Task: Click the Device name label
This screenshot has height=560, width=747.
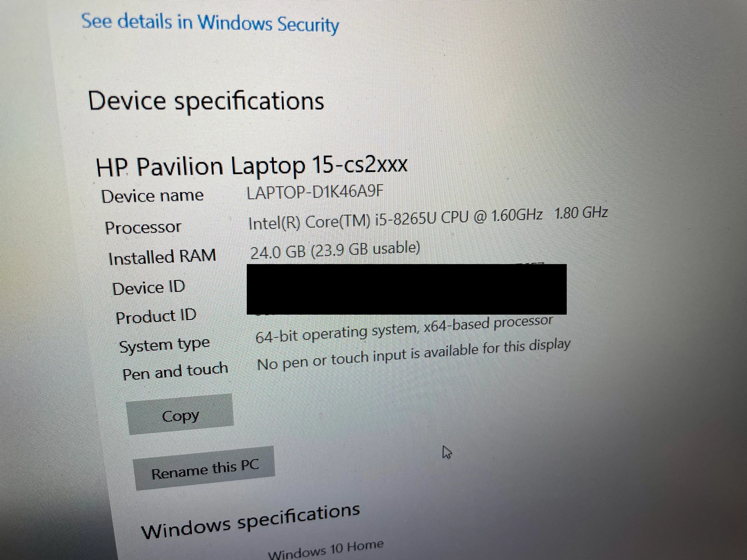Action: point(152,196)
